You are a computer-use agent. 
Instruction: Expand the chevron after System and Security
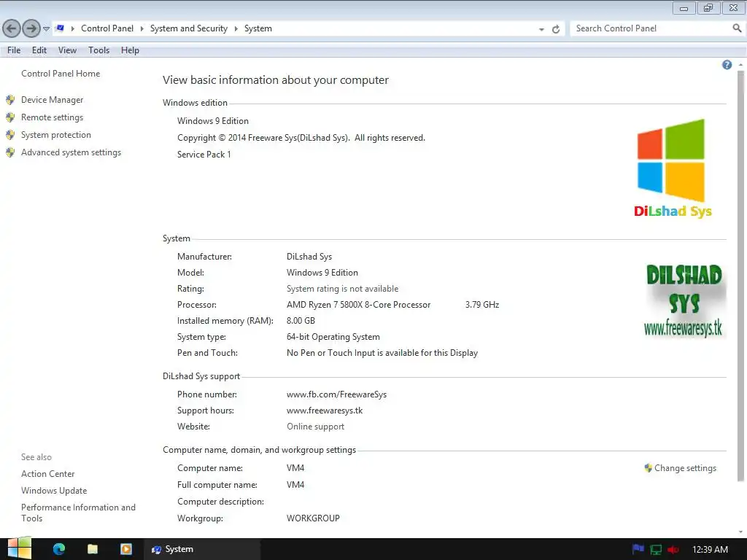(236, 28)
